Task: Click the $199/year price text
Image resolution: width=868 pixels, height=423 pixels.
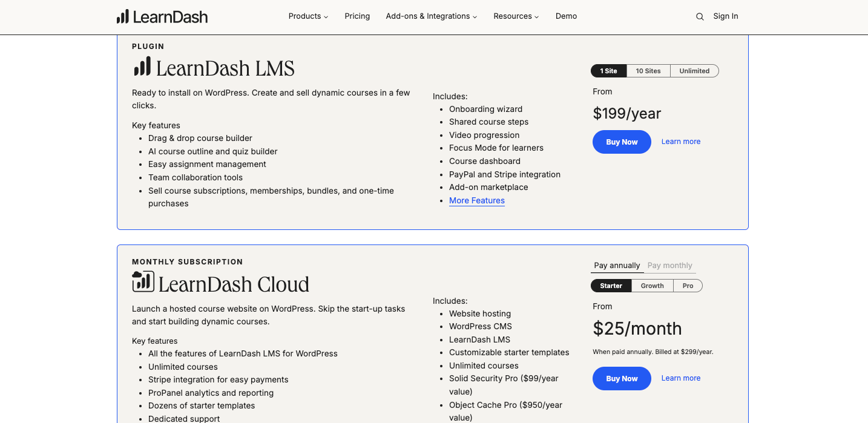Action: 627,113
